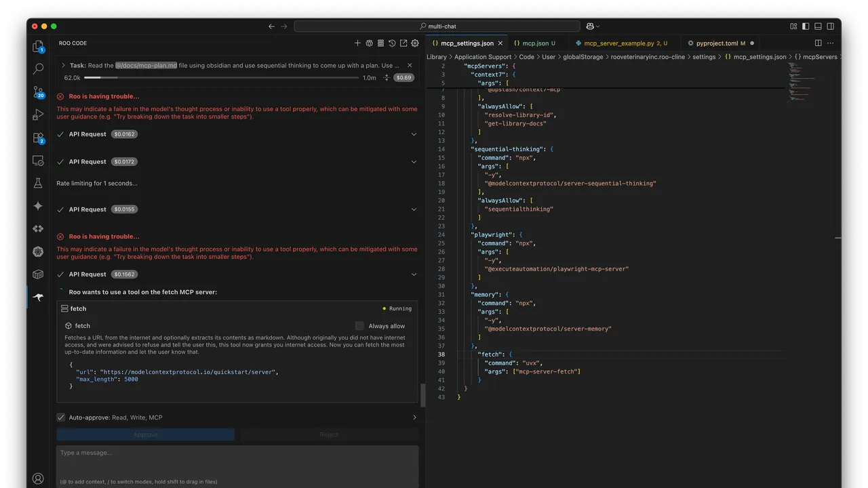Open Roo Code in an editor tab
This screenshot has height=488, width=868.
[x=403, y=43]
